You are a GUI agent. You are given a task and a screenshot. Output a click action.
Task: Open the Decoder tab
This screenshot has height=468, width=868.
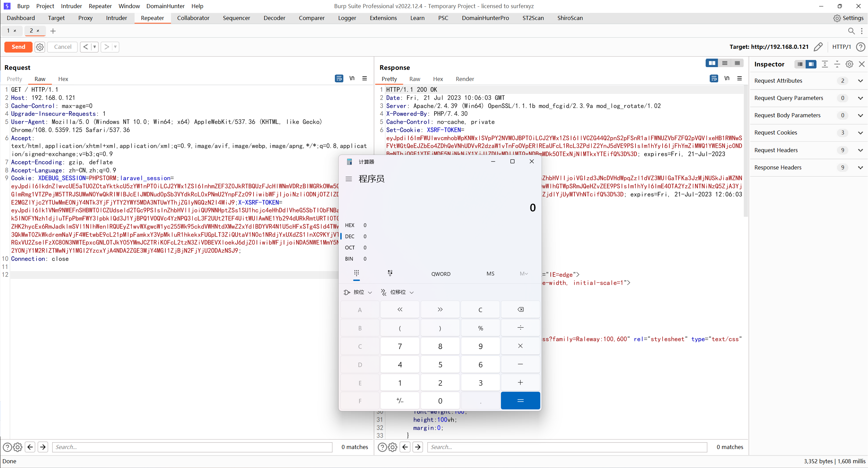coord(274,18)
